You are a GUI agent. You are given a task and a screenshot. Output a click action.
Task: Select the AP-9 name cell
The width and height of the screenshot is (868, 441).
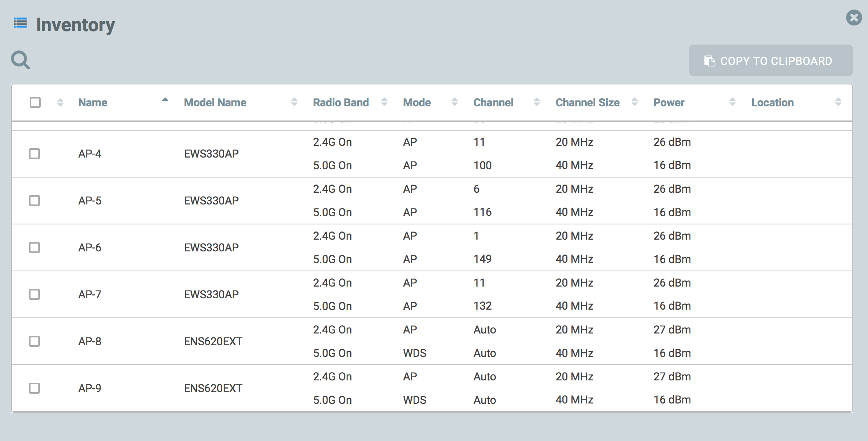(x=90, y=388)
